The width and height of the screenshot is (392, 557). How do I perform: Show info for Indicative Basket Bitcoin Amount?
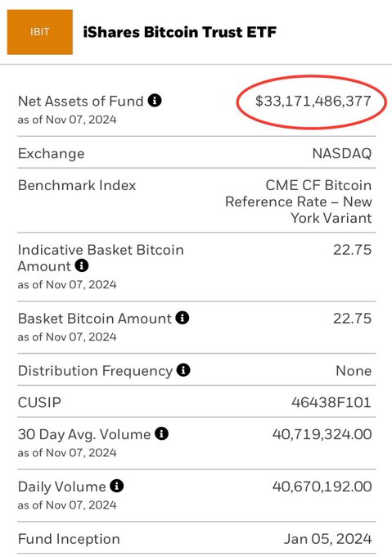point(82,265)
